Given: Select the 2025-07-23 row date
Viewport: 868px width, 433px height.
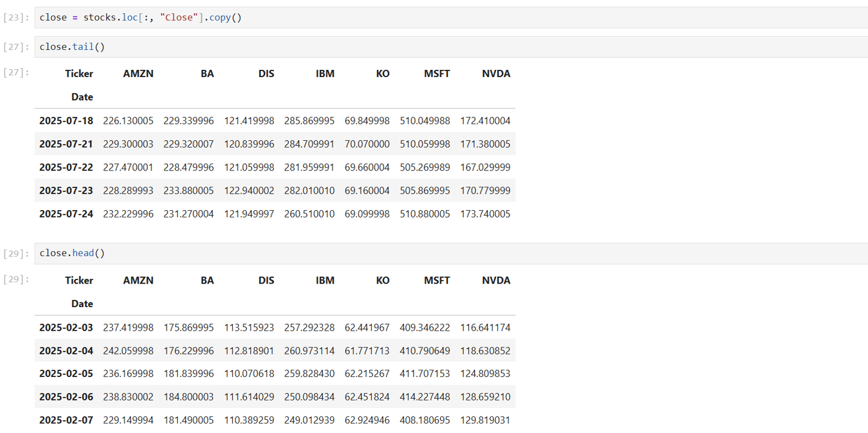Looking at the screenshot, I should pos(66,190).
